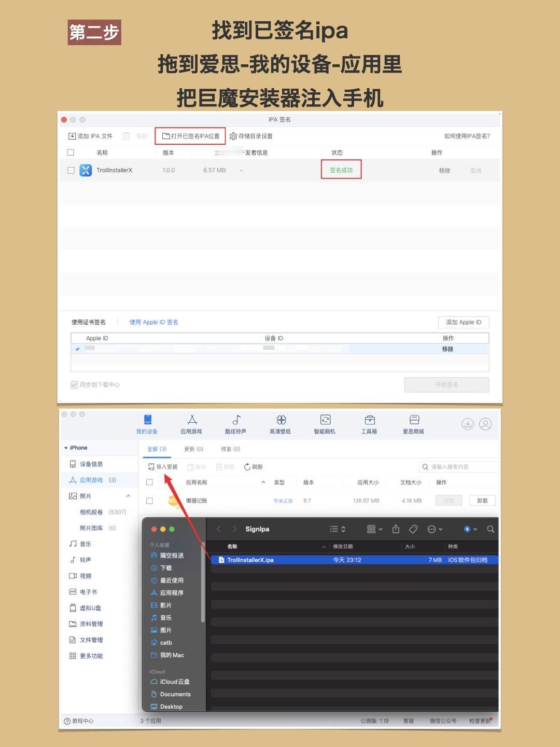Collapse the iPhone device tree
560x747 pixels.
pos(66,448)
